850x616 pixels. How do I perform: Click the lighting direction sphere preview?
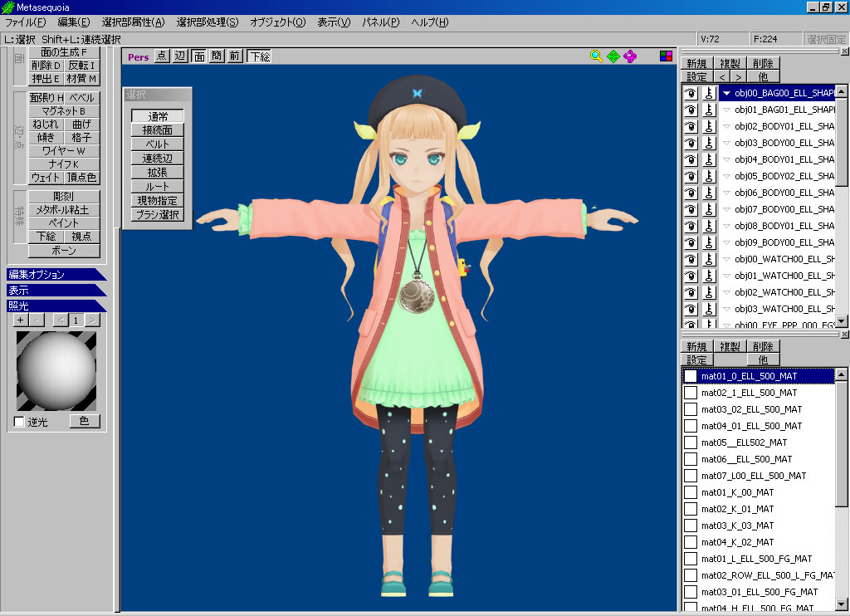pos(56,371)
